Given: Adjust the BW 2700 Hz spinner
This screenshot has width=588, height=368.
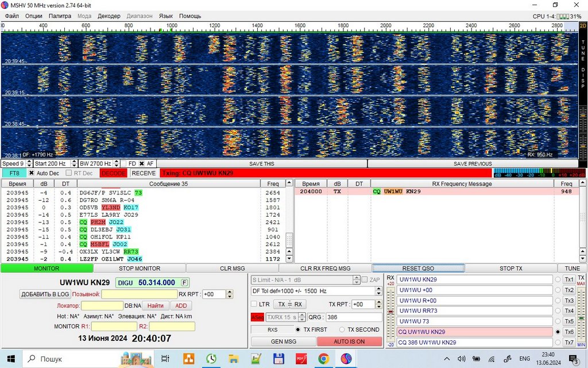Looking at the screenshot, I should click(116, 164).
